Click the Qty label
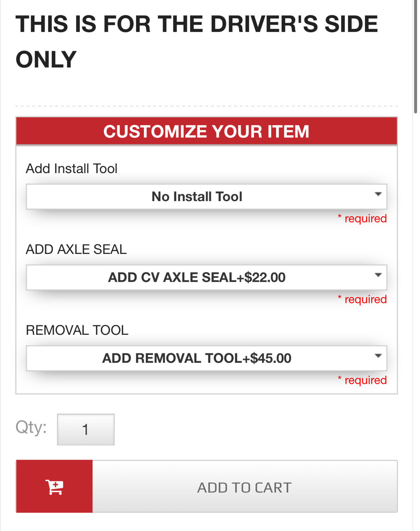 click(31, 427)
